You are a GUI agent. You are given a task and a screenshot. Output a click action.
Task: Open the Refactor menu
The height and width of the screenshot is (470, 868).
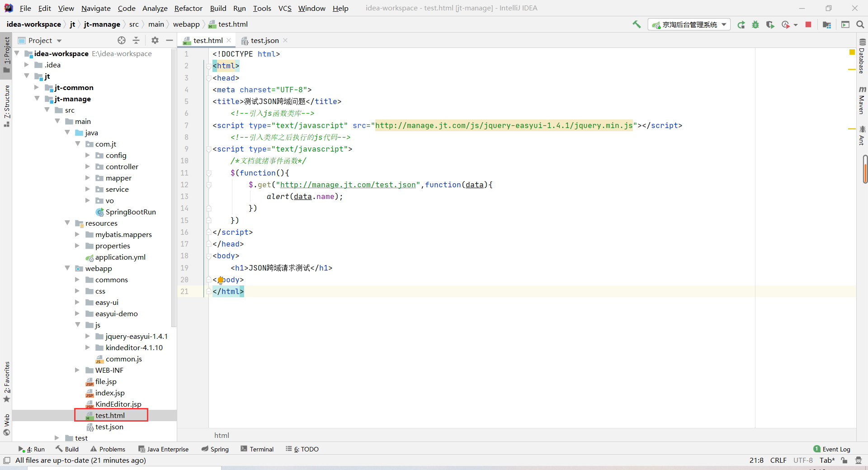click(x=189, y=8)
